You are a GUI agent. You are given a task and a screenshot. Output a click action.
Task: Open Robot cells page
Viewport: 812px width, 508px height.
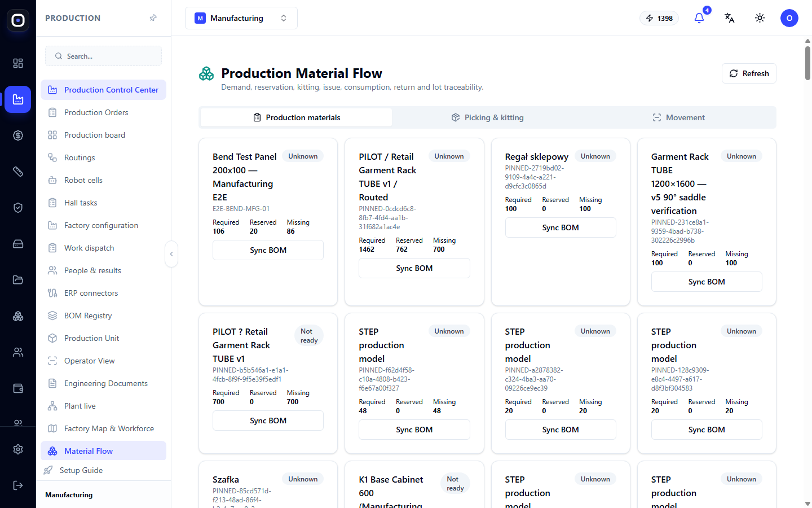click(103, 180)
